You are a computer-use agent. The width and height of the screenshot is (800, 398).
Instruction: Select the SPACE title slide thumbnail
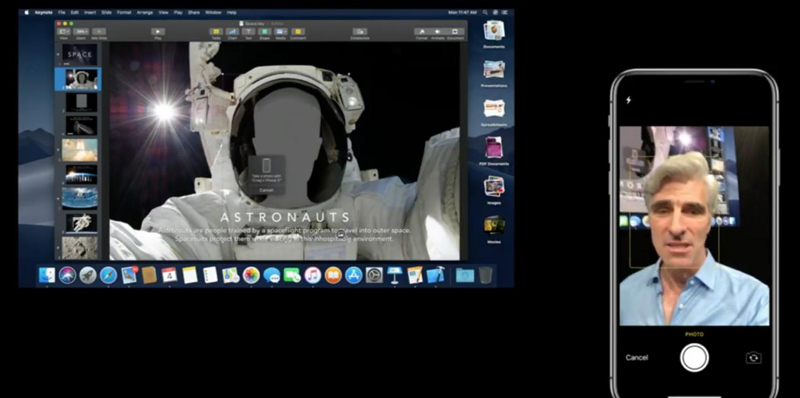coord(80,54)
